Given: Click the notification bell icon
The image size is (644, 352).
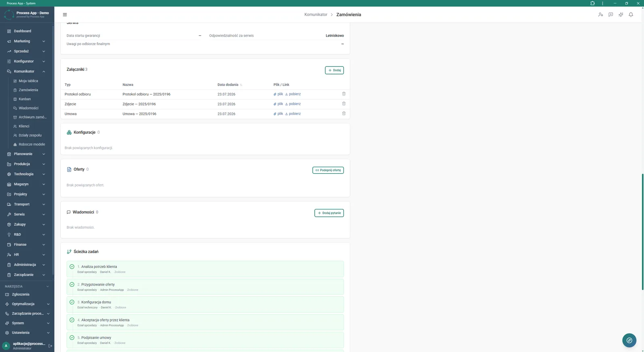Looking at the screenshot, I should pyautogui.click(x=631, y=14).
